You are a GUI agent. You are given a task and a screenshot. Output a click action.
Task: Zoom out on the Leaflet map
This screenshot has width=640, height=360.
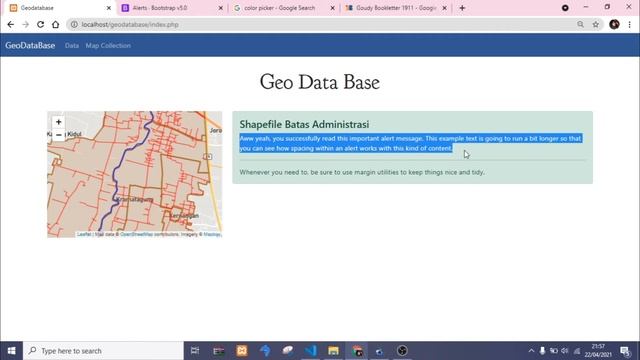pyautogui.click(x=58, y=135)
